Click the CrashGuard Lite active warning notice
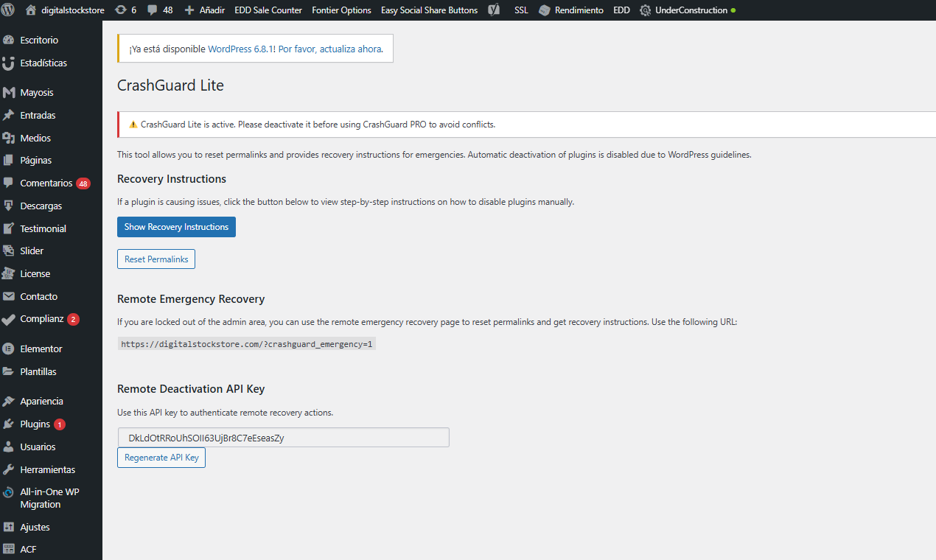 coord(526,125)
